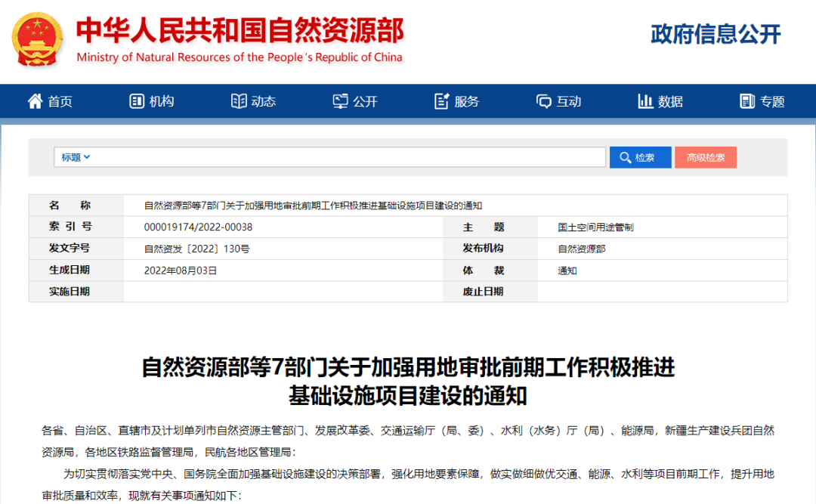Click the 服务 document-edit icon
The height and width of the screenshot is (504, 816).
tap(442, 101)
